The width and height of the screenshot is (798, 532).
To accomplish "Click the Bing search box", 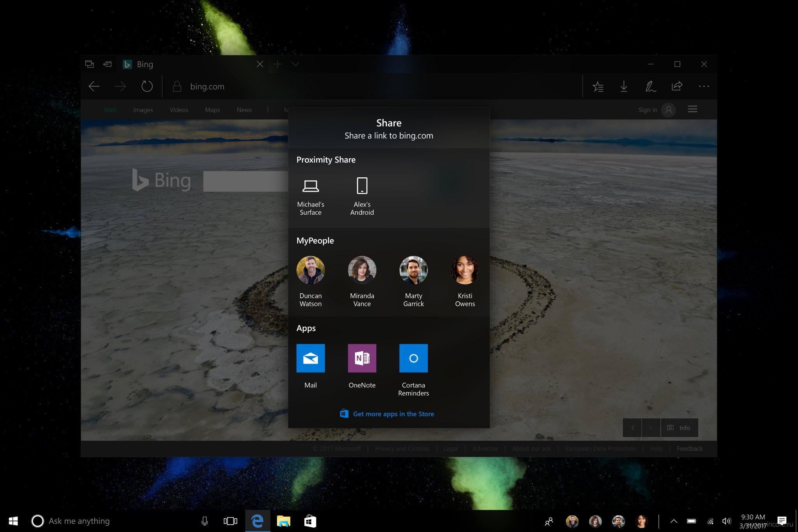I will click(x=245, y=181).
